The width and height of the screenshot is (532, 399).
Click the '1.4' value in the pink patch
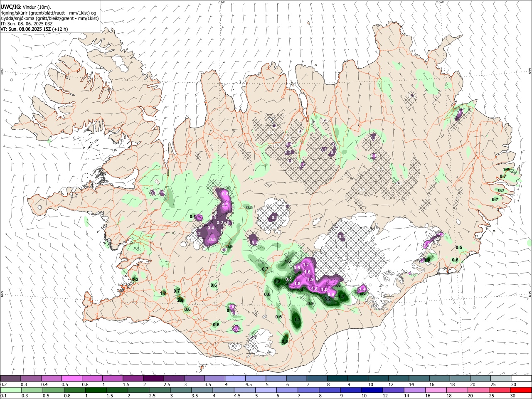tap(362, 289)
